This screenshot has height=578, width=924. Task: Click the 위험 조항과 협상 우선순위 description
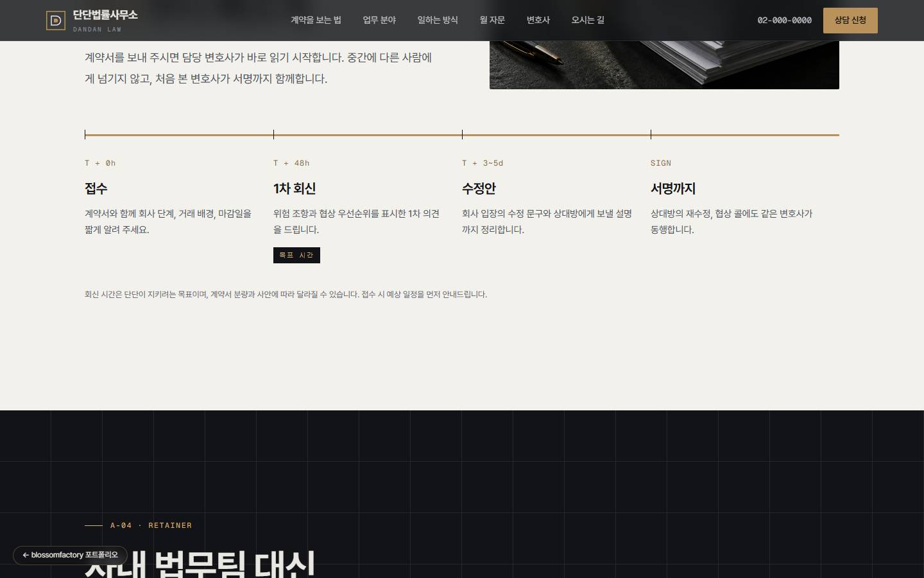click(x=356, y=222)
